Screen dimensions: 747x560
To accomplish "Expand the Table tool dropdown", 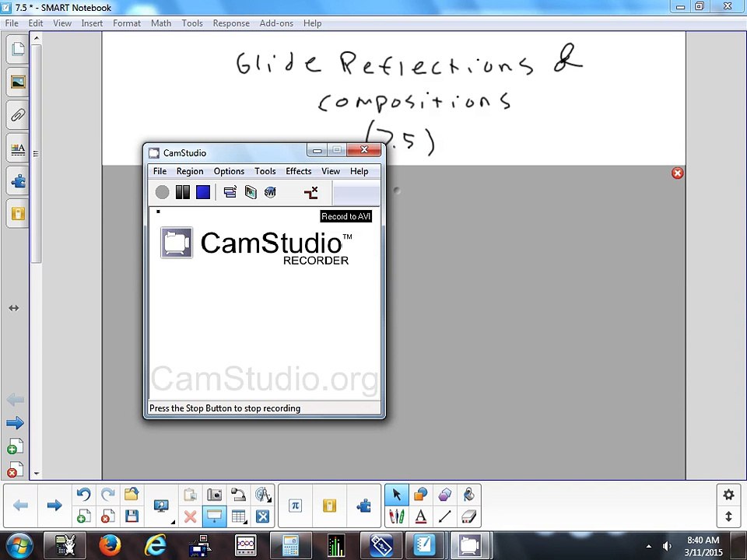I will coord(246,523).
